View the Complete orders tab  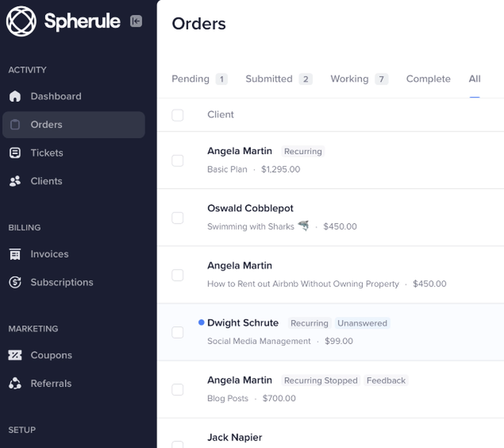428,79
